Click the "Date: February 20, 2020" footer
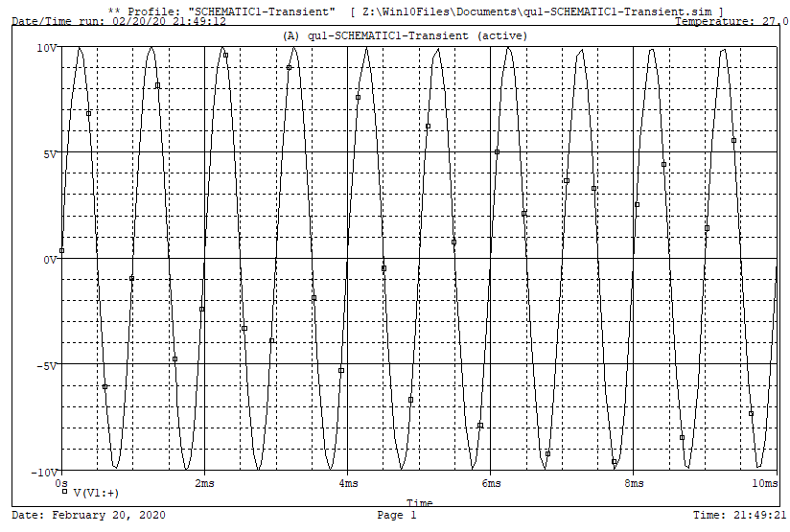 pos(88,515)
